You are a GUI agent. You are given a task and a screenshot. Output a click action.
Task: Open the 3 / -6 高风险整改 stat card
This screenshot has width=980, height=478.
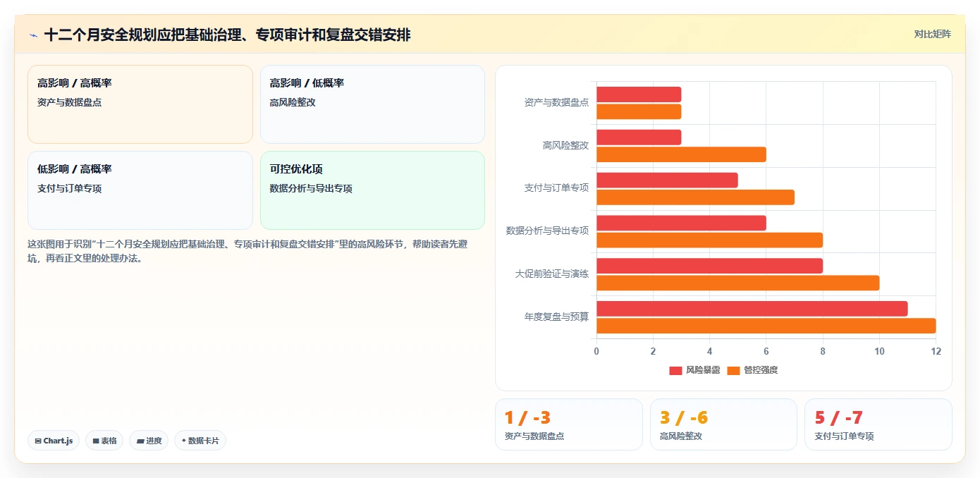click(723, 424)
